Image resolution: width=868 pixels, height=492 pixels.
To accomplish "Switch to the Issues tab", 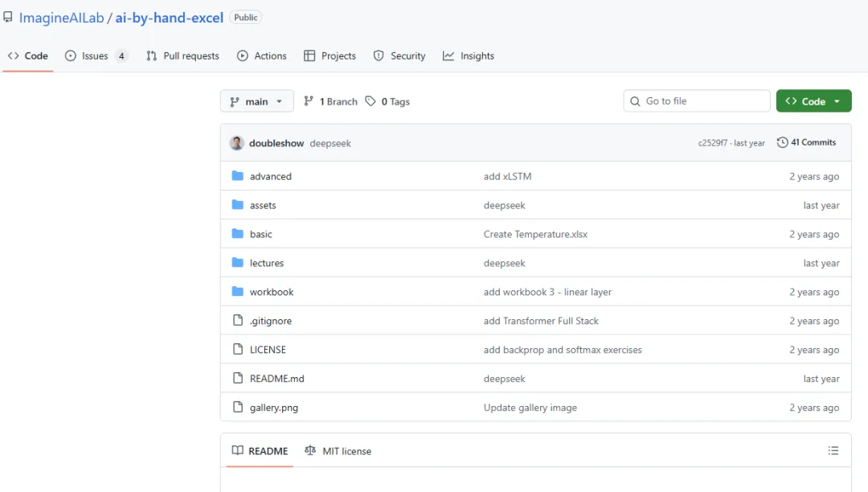I will coord(95,55).
